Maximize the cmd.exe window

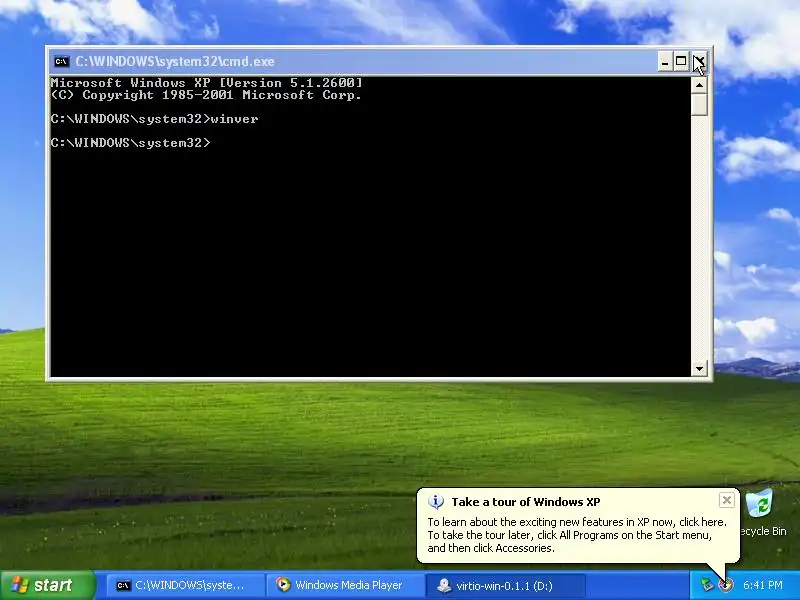[x=681, y=62]
